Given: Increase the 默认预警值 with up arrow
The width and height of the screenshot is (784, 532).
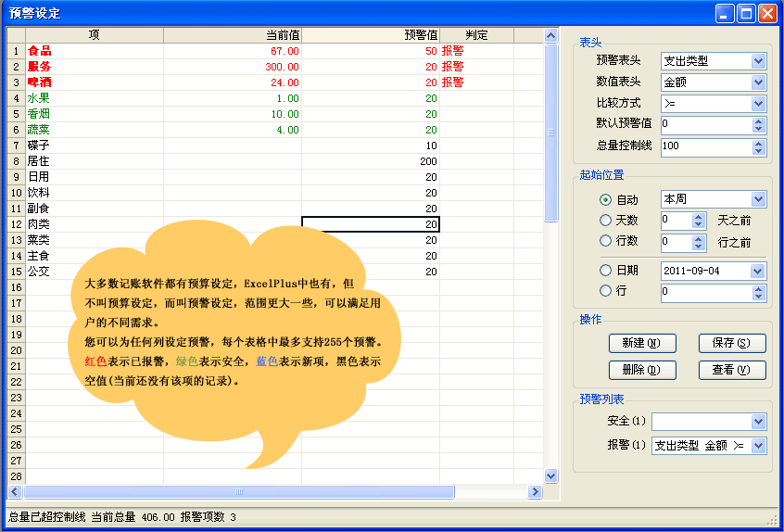Looking at the screenshot, I should [x=758, y=121].
